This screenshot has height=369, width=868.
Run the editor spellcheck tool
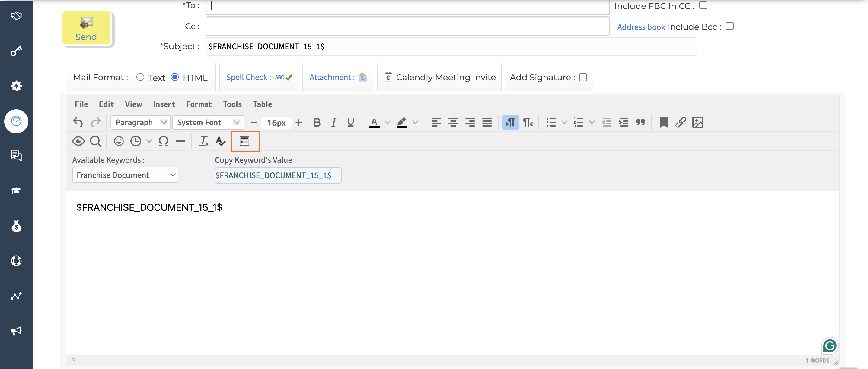[x=221, y=141]
